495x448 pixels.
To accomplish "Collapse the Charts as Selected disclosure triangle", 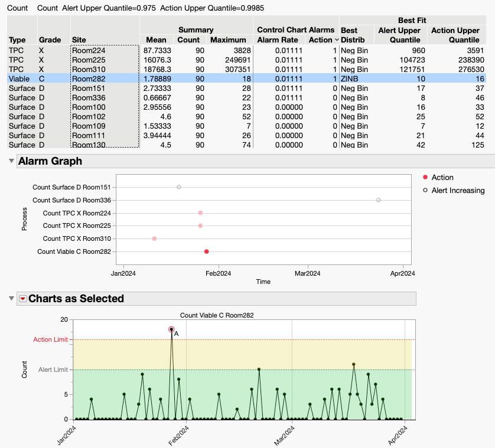I will 11,299.
